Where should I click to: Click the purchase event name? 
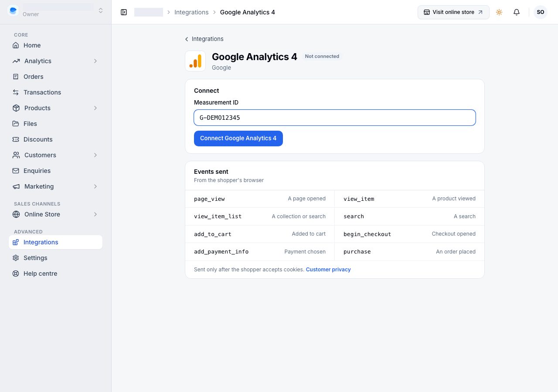357,252
